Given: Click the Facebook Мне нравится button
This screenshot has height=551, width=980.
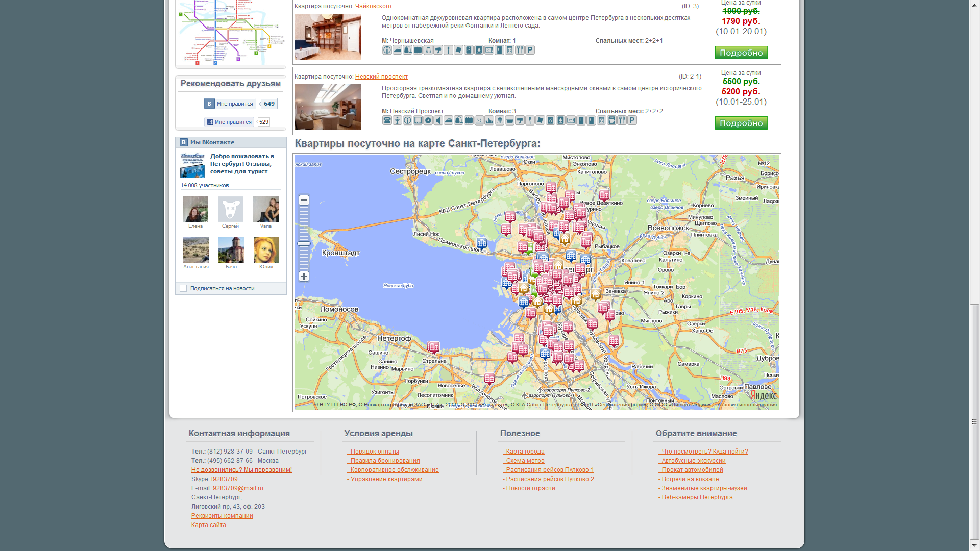Looking at the screenshot, I should click(x=229, y=122).
